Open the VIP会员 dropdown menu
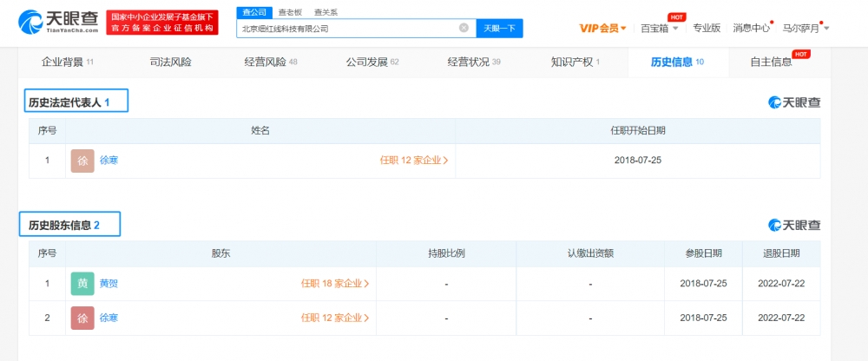The width and height of the screenshot is (868, 361). (602, 28)
